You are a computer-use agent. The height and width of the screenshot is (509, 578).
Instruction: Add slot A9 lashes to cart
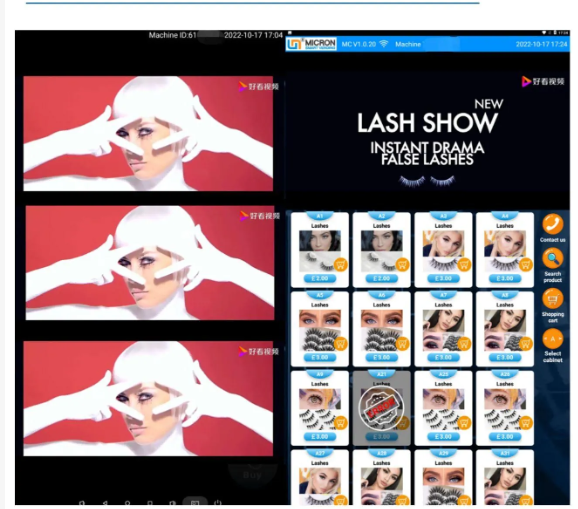point(340,423)
